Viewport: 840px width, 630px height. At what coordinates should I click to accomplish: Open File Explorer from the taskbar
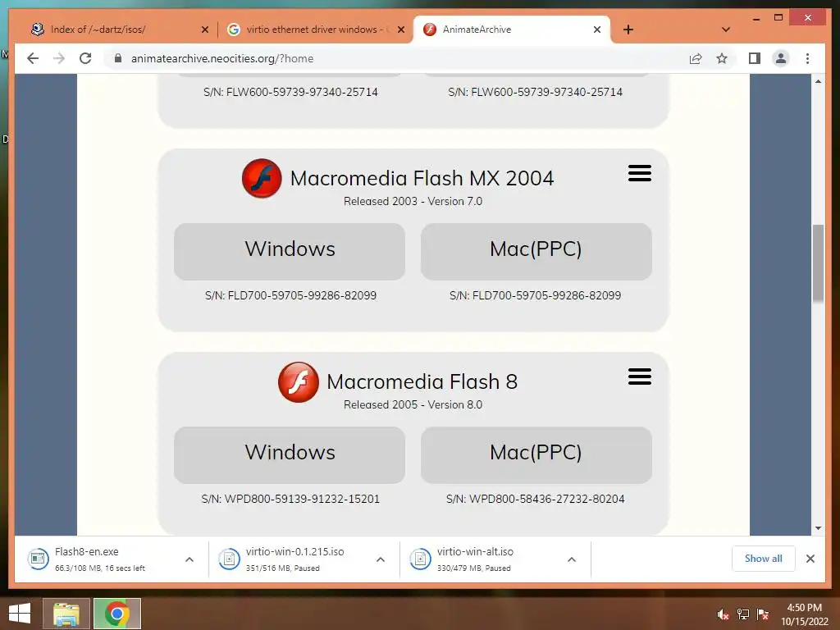point(66,614)
